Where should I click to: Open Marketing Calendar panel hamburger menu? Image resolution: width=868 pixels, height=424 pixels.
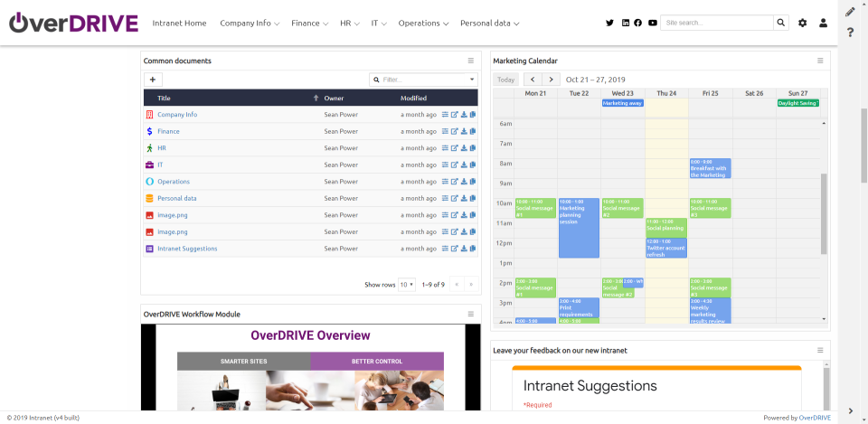coord(820,61)
